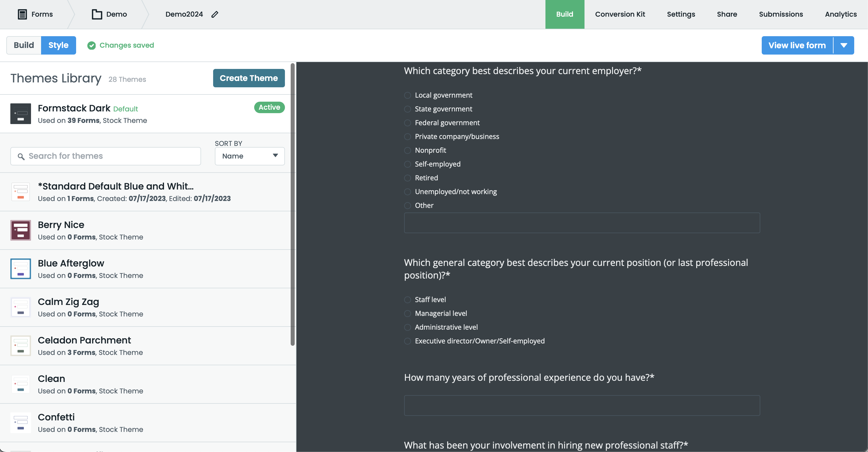868x452 pixels.
Task: Select the Celadon Parchment theme name
Action: 84,340
